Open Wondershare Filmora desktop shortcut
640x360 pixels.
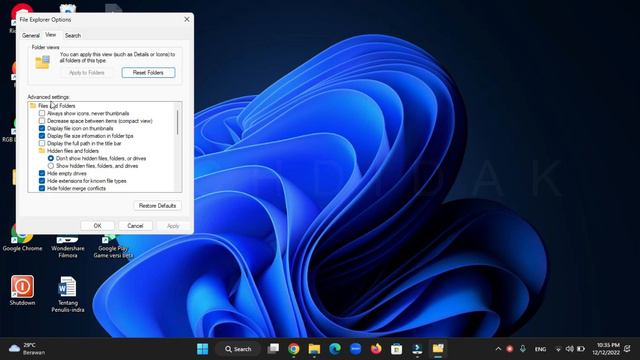click(68, 245)
